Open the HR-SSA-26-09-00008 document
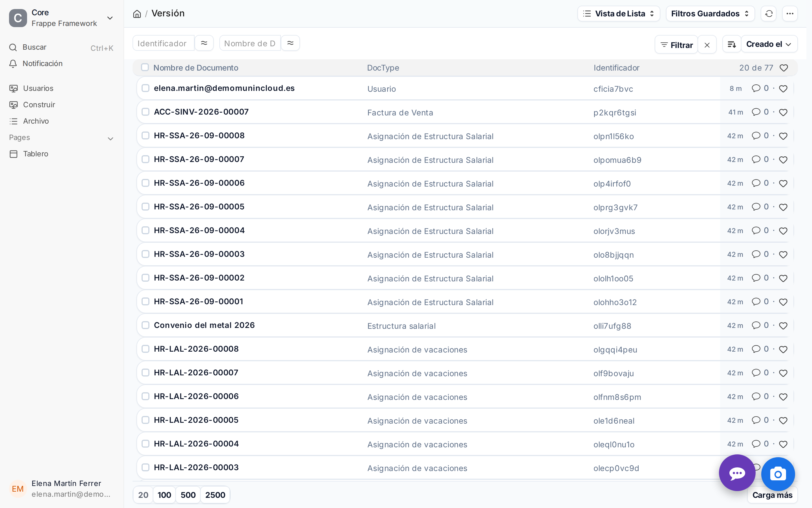812x508 pixels. 199,135
